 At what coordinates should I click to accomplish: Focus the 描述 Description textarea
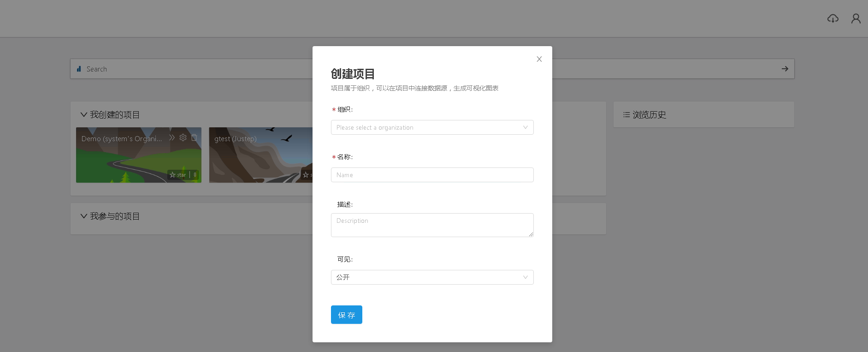(432, 225)
